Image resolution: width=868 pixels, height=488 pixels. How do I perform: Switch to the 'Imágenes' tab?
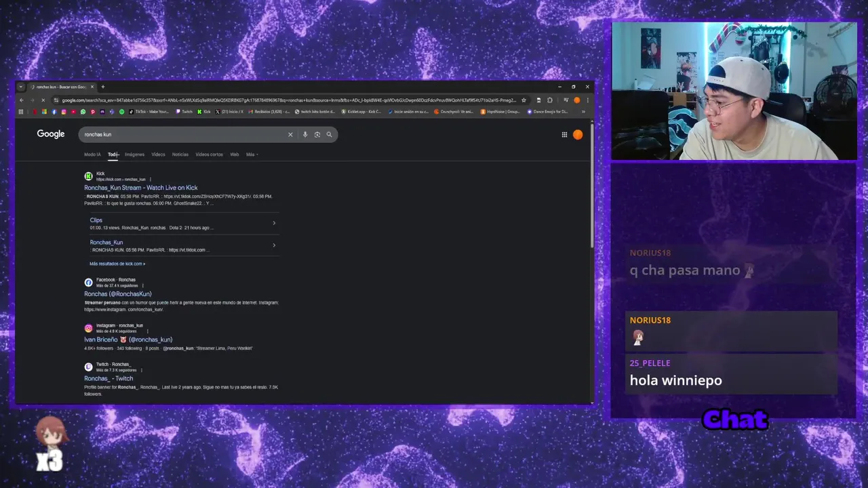point(134,155)
